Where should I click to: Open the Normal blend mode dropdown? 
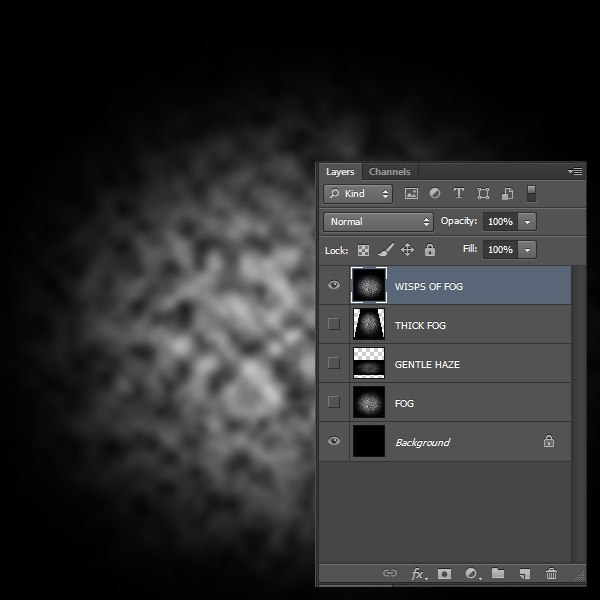[378, 222]
